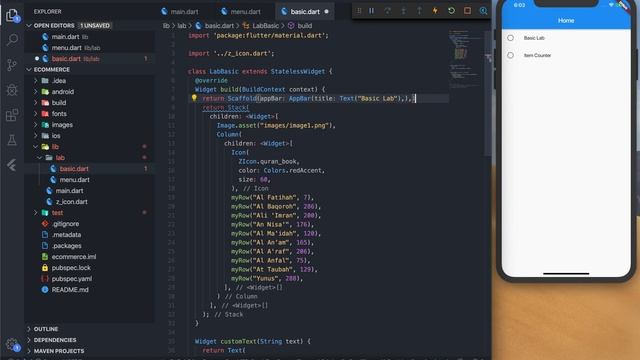Screen dimensions: 640x360
Task: Click LabBasic in the breadcrumb
Action: tap(265, 26)
